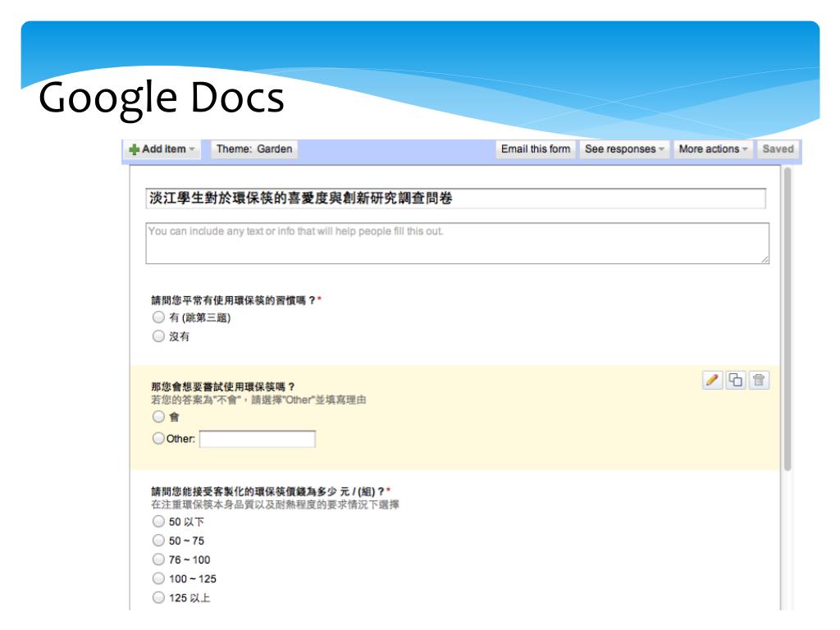Select the 沒有 radio option
This screenshot has width=840, height=630.
click(158, 336)
